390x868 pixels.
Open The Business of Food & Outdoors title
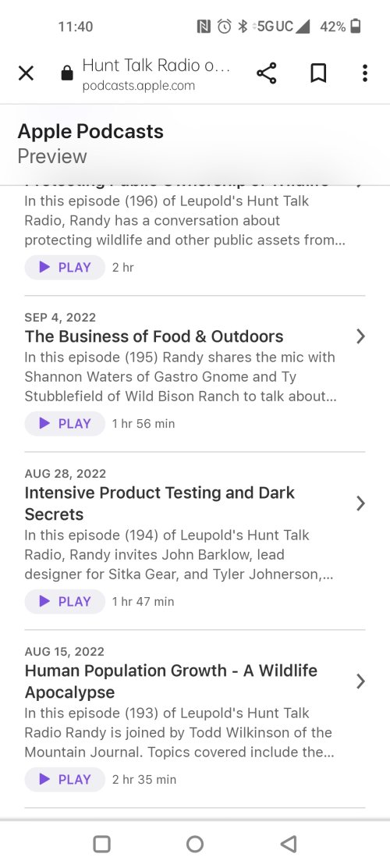pyautogui.click(x=154, y=336)
